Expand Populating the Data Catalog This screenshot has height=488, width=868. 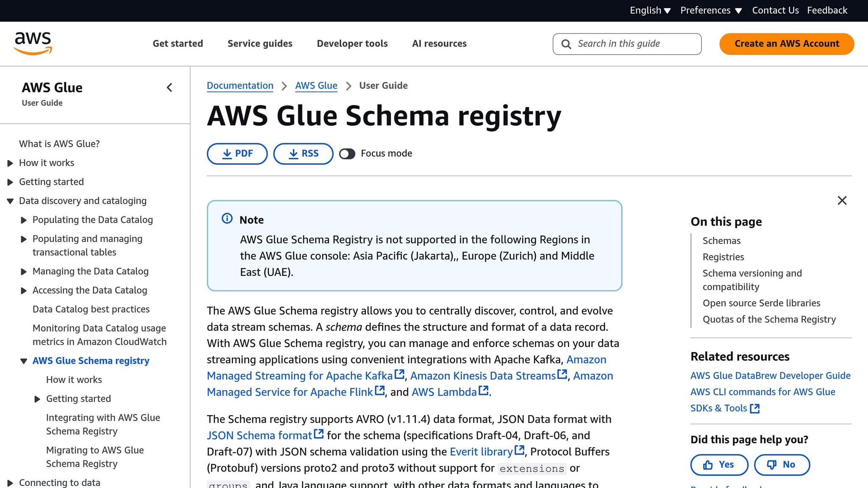[x=24, y=220]
